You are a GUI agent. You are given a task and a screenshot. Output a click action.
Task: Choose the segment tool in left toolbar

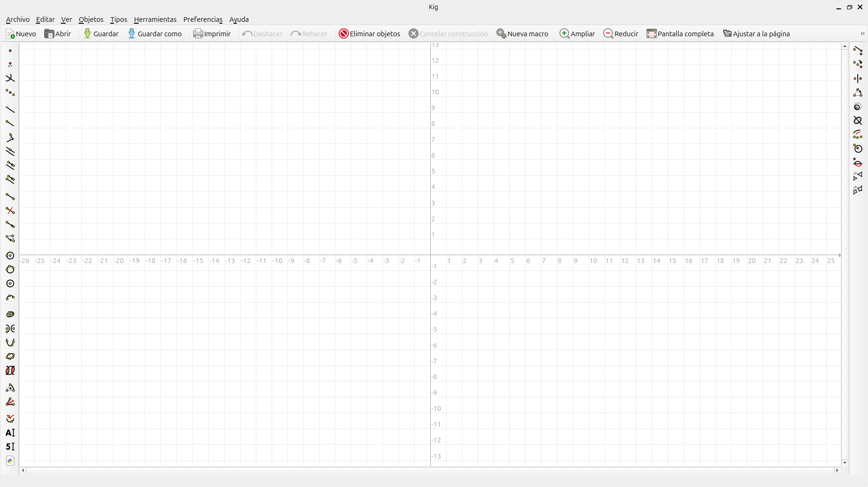click(x=10, y=197)
